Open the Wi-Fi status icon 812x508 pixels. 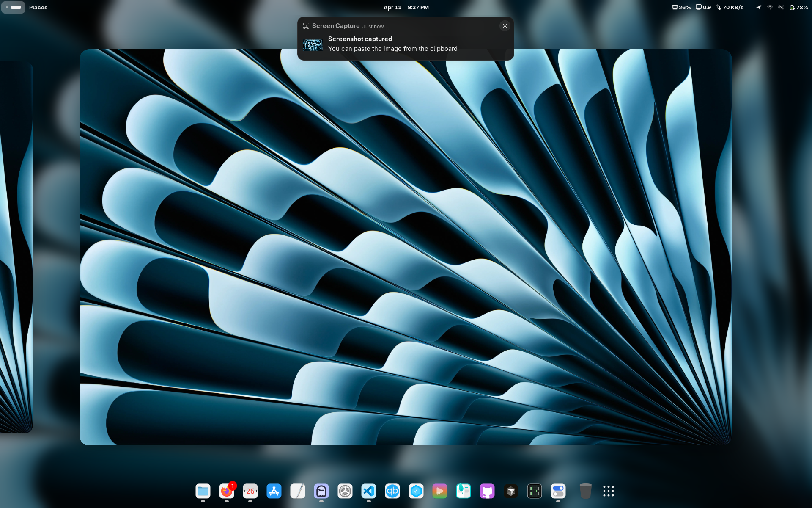[770, 7]
